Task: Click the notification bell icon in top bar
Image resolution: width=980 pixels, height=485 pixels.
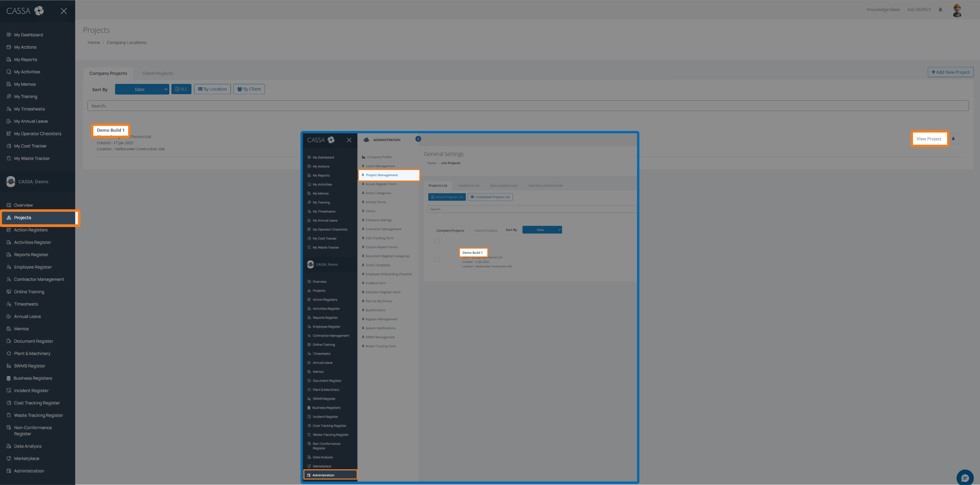Action: point(940,10)
